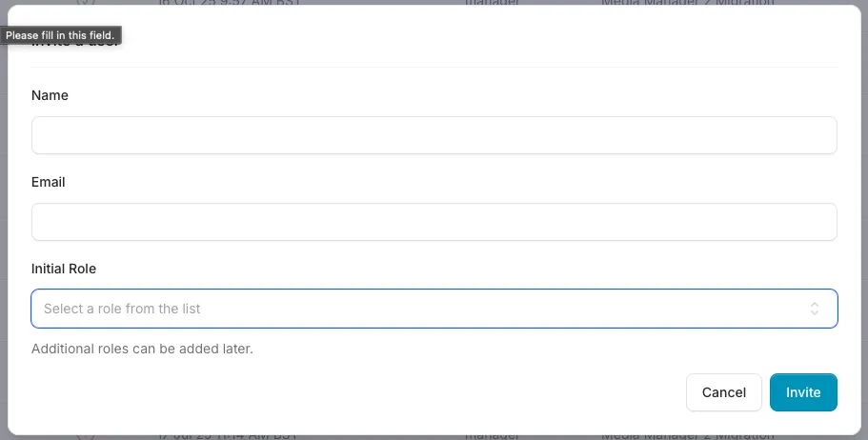Open the Initial Role dropdown

coord(434,309)
